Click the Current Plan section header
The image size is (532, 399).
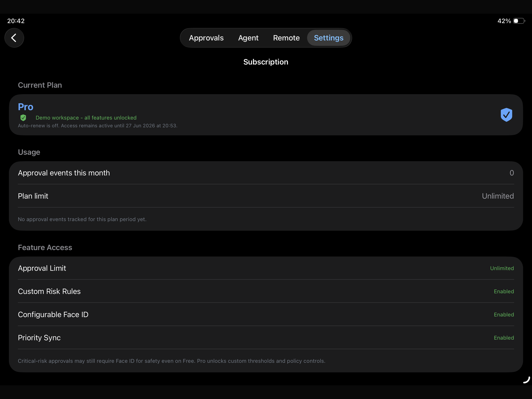tap(40, 85)
